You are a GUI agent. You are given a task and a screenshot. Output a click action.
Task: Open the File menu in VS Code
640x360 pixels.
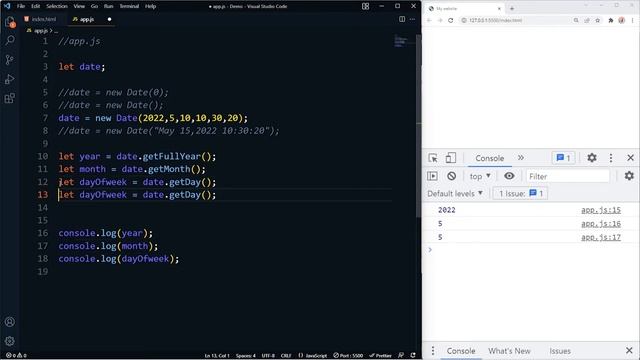coord(21,6)
